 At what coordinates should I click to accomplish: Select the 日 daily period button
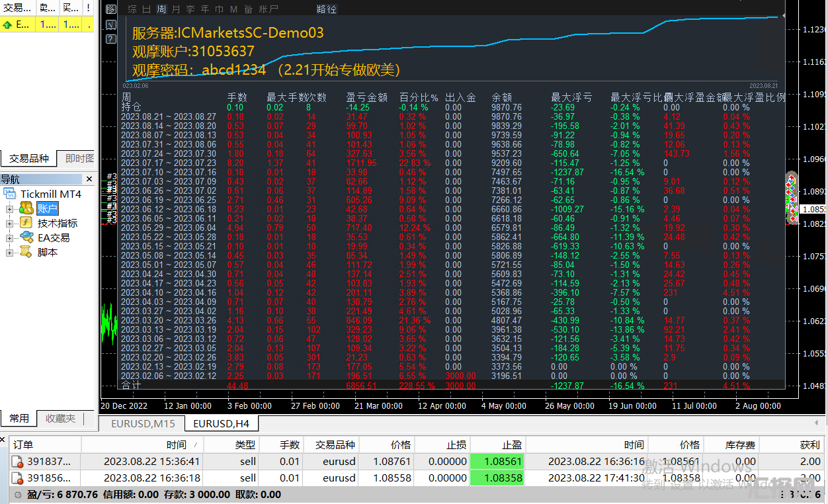[x=147, y=9]
